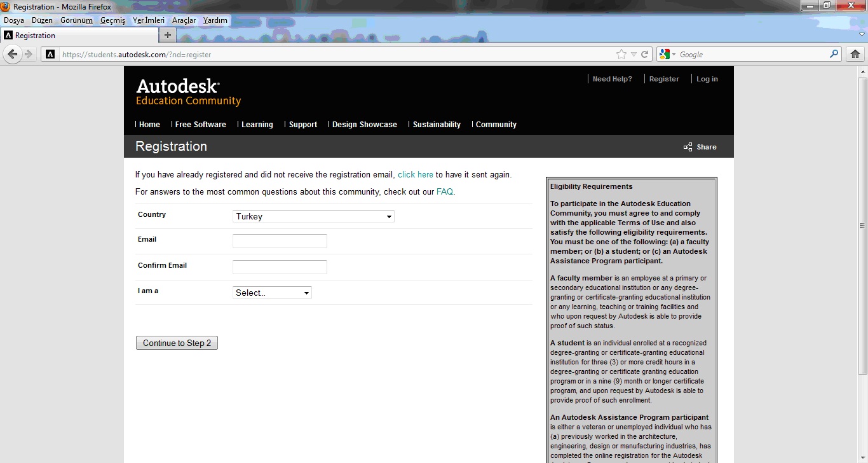Click the Google search engine icon
This screenshot has width=868, height=463.
tap(665, 54)
